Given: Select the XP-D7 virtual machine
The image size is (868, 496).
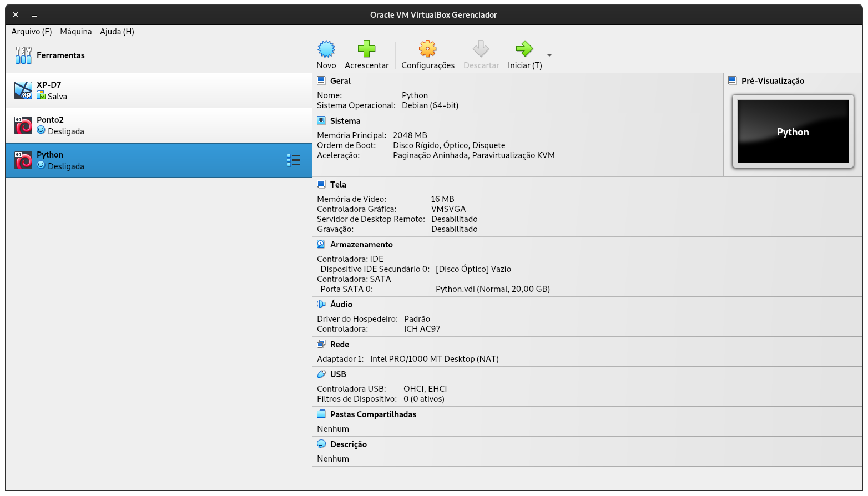Looking at the screenshot, I should click(159, 90).
